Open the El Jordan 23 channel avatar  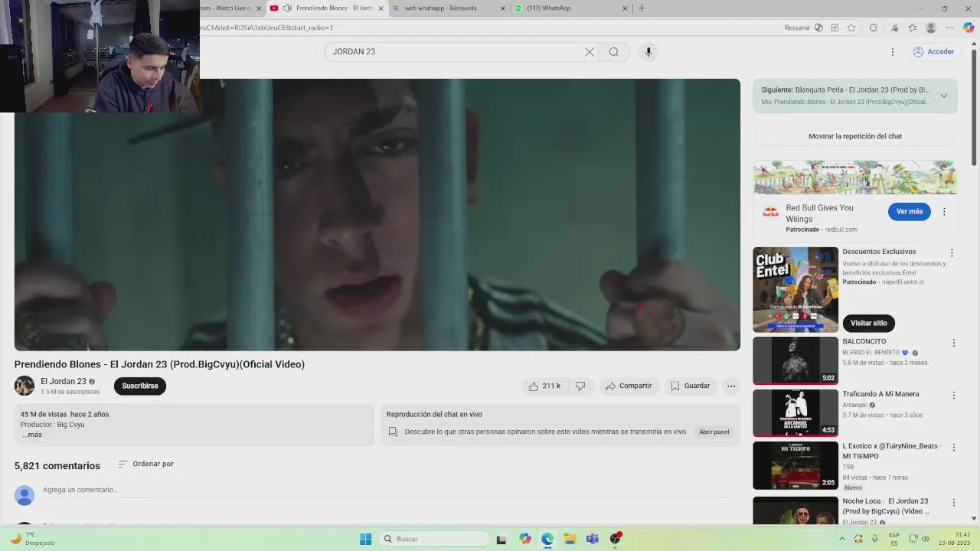tap(24, 386)
